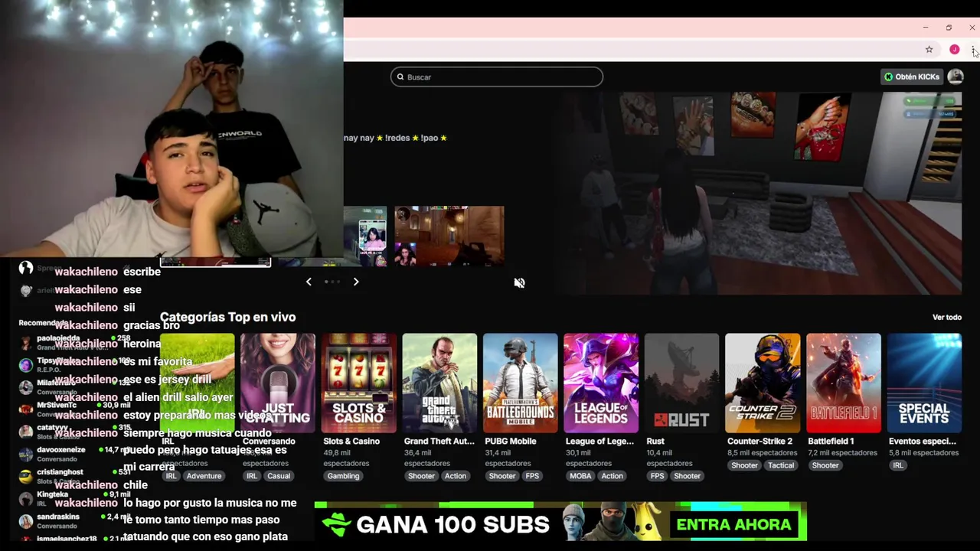Click the Rust title text
Viewport: 980px width, 551px height.
tap(655, 442)
